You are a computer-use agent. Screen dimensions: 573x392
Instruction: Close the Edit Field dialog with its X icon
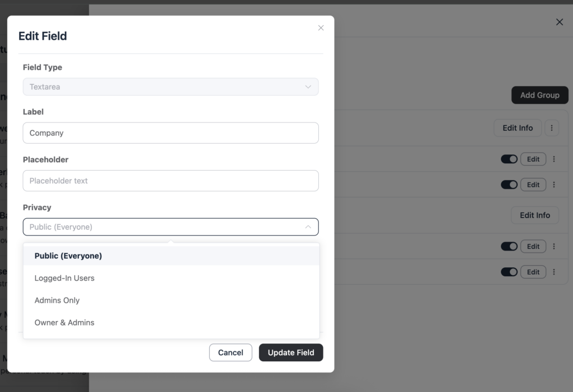pos(321,27)
